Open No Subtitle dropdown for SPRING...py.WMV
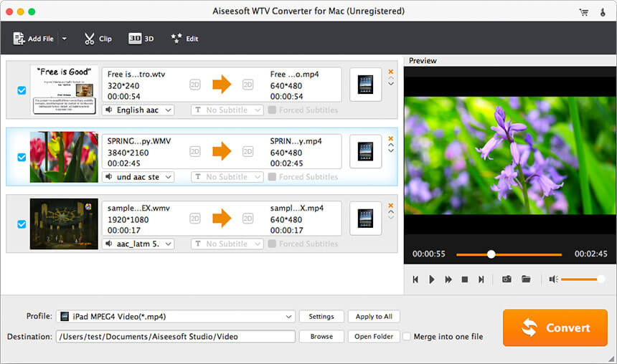 227,177
